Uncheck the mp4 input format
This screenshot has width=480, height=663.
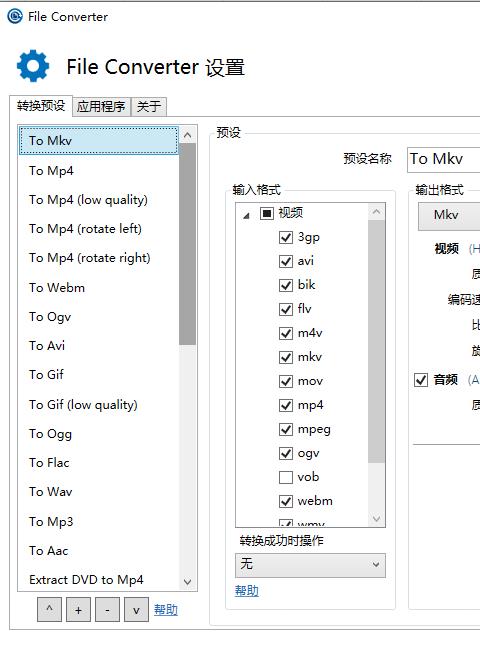coord(286,405)
